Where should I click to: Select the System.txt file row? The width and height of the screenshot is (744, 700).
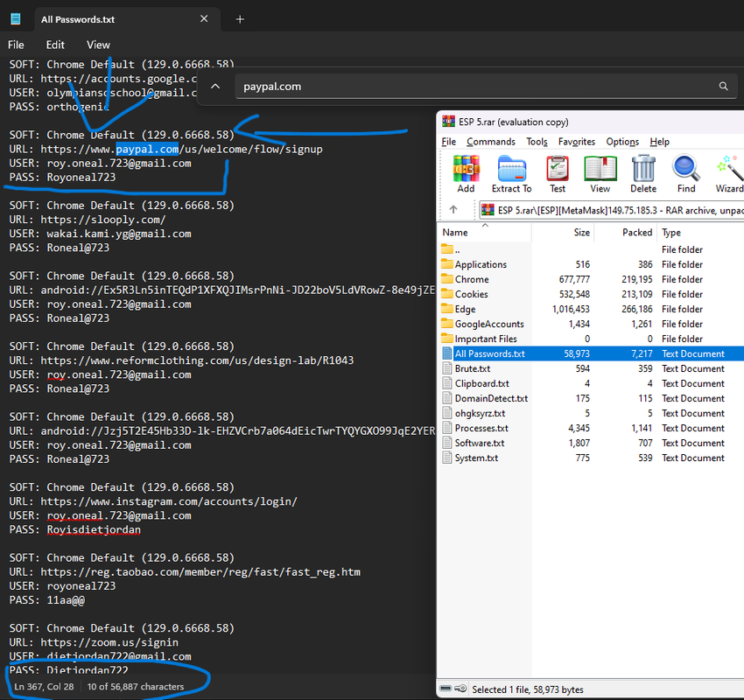591,458
